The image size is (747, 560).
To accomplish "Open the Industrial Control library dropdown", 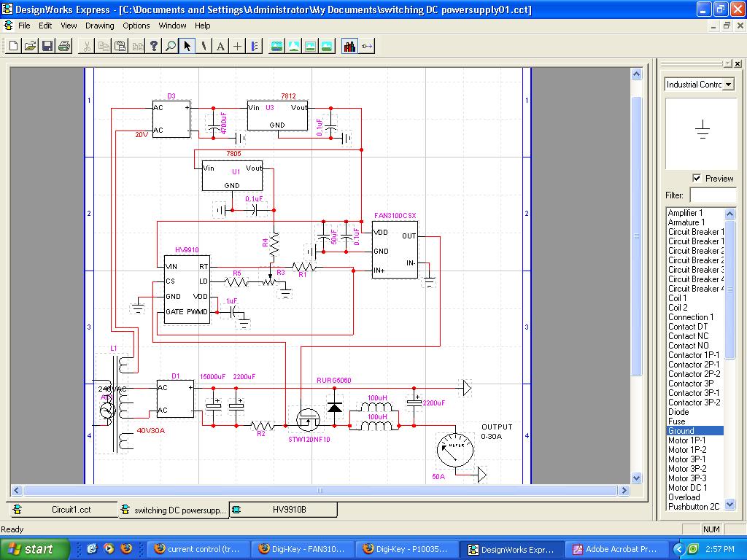I will pos(729,85).
